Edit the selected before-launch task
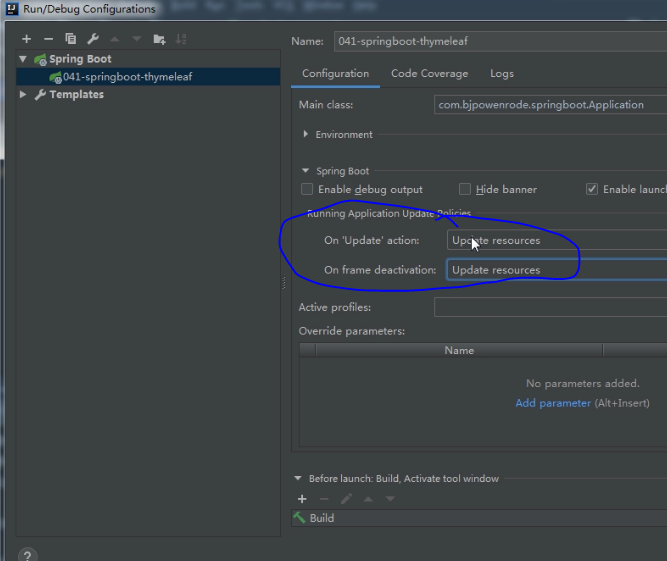This screenshot has width=667, height=561. click(x=346, y=498)
